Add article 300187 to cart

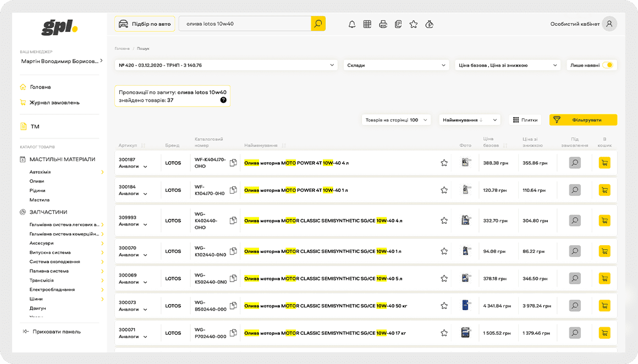604,163
